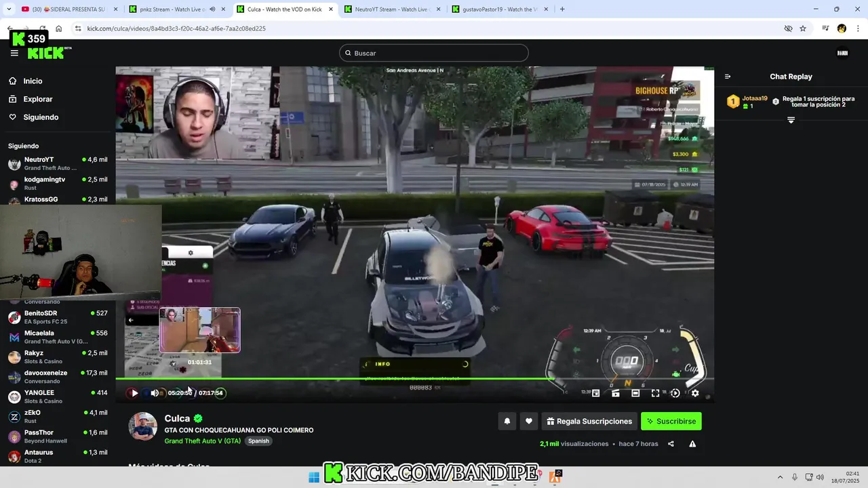Play the Culca VOD video

134,393
